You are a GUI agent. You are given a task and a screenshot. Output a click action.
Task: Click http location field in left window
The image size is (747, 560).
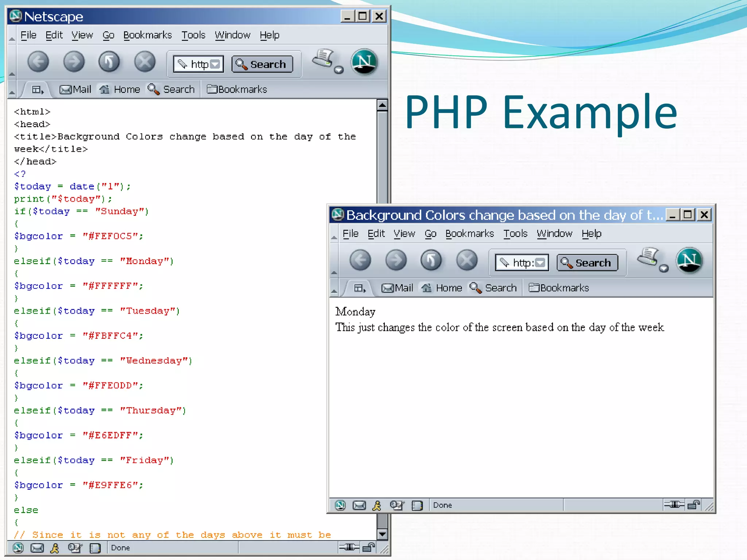pos(198,64)
